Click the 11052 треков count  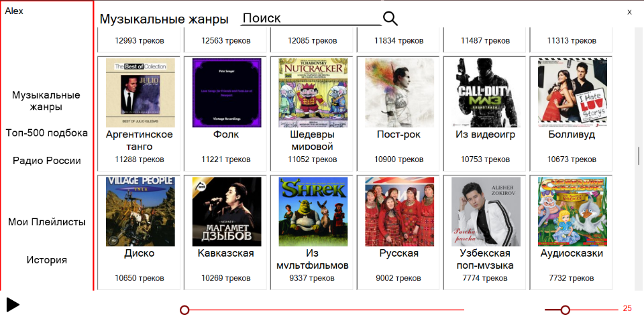[313, 159]
